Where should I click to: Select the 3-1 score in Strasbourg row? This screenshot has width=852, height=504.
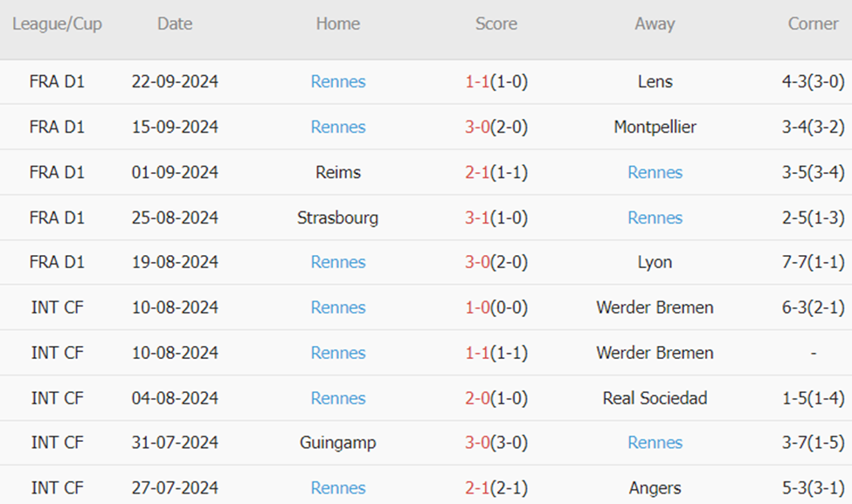click(477, 217)
